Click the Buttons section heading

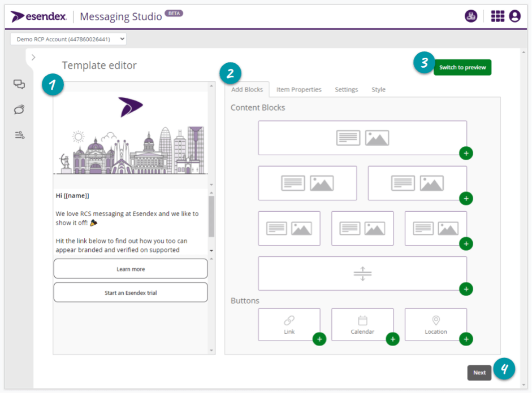tap(245, 300)
